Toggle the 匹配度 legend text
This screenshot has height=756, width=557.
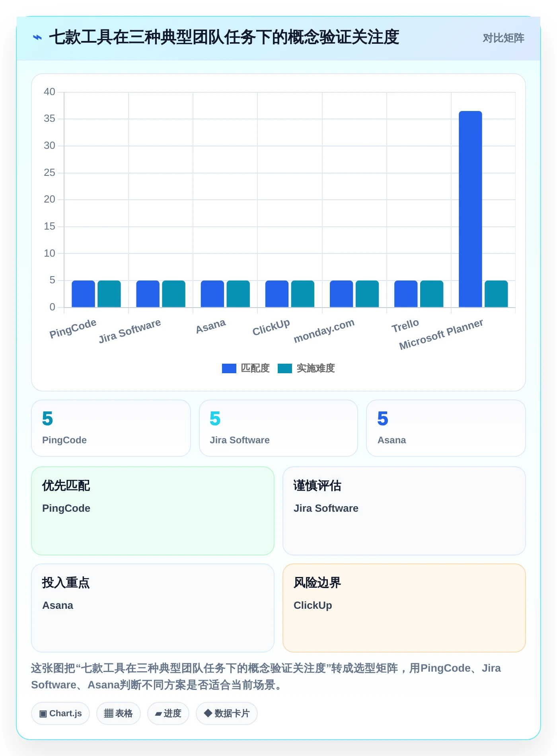coord(255,368)
